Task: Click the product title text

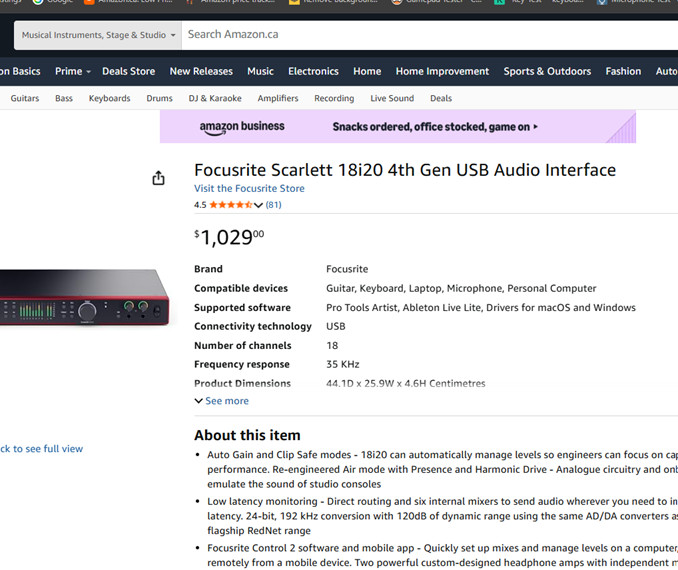Action: point(405,170)
